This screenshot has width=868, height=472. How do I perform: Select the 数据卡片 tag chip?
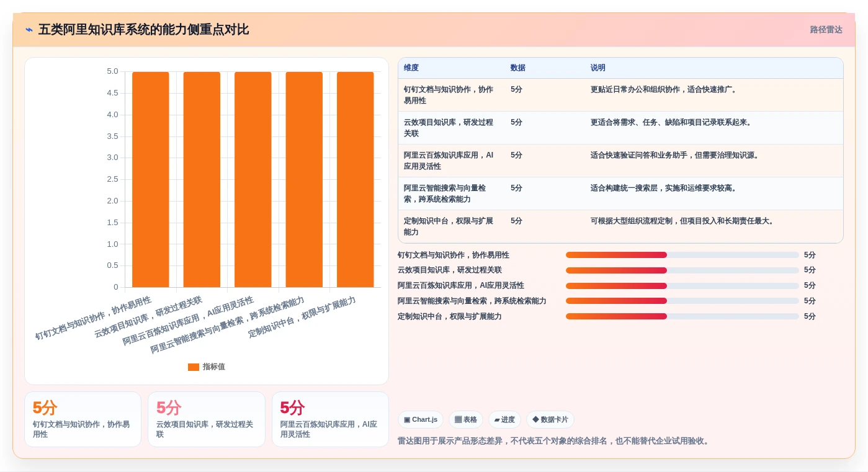coord(550,420)
